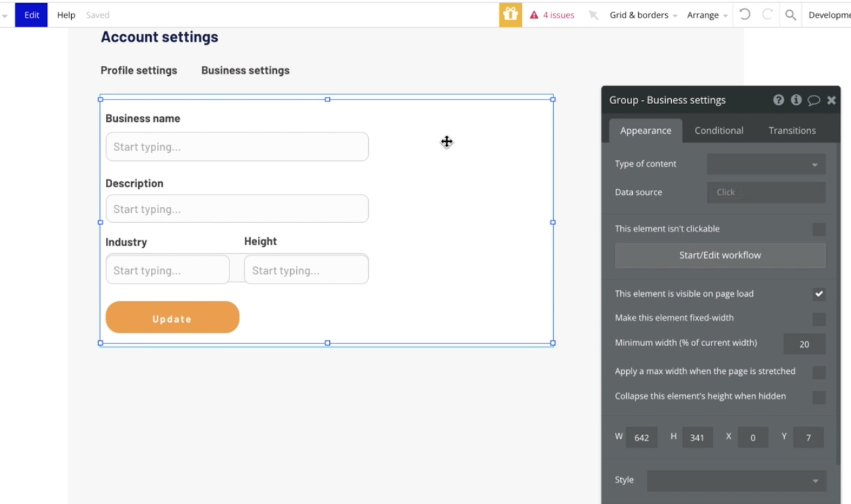This screenshot has height=504, width=851.
Task: Click the redo arrow icon
Action: [x=767, y=15]
